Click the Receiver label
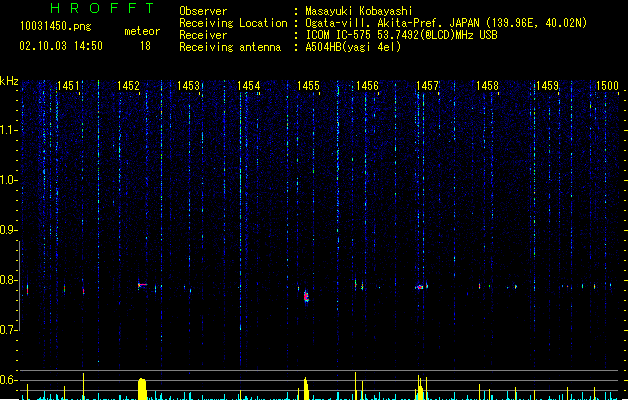The width and height of the screenshot is (629, 400). 203,35
